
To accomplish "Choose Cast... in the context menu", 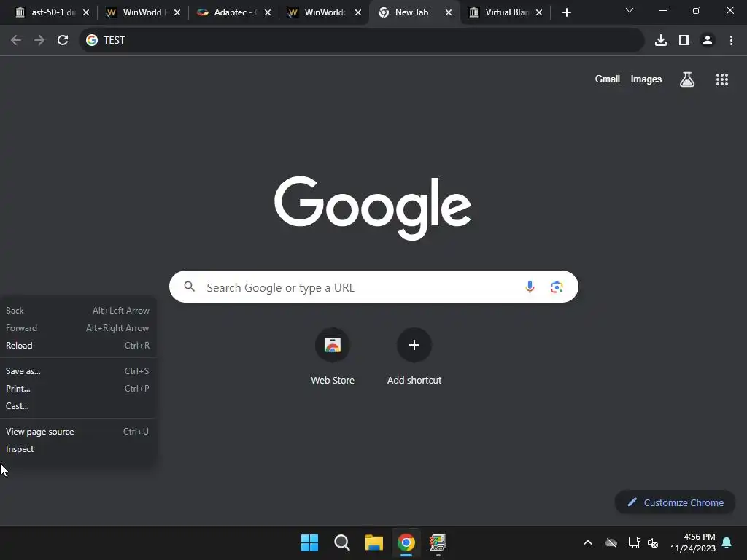I will coord(77,405).
